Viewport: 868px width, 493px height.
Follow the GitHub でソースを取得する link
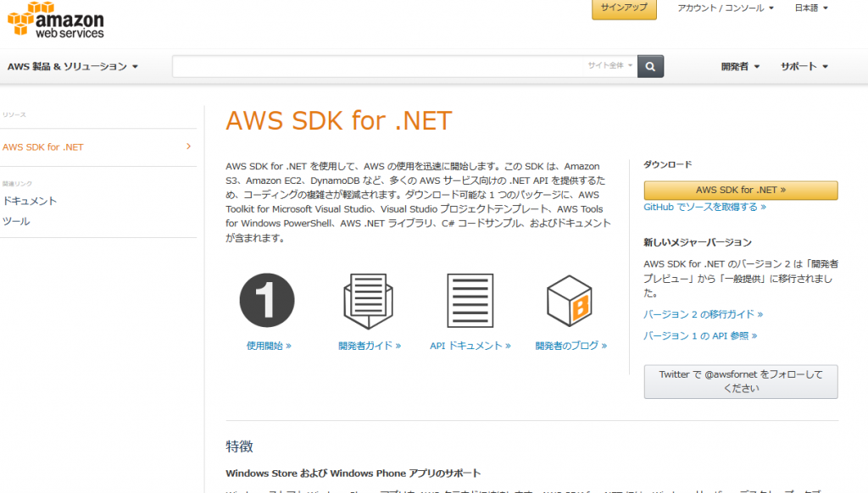pyautogui.click(x=704, y=207)
